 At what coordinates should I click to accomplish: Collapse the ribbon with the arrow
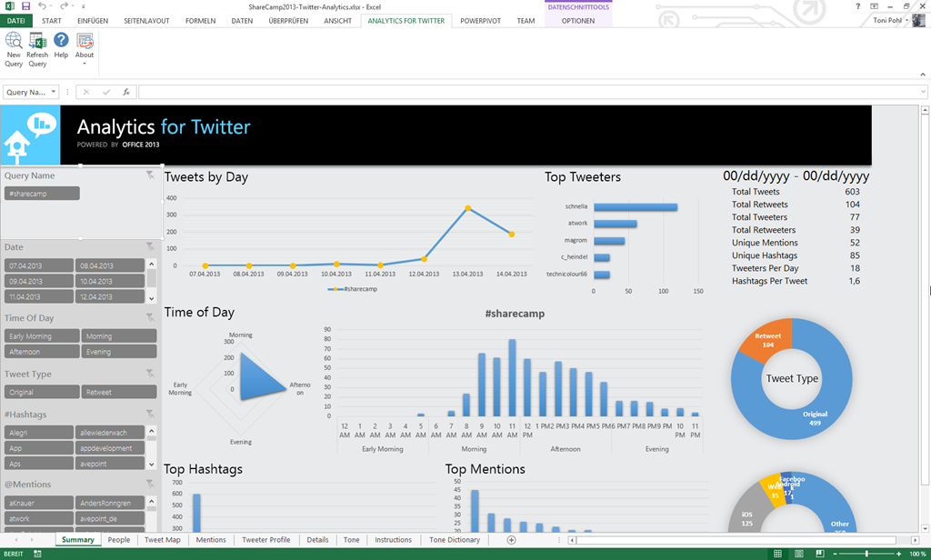point(923,75)
